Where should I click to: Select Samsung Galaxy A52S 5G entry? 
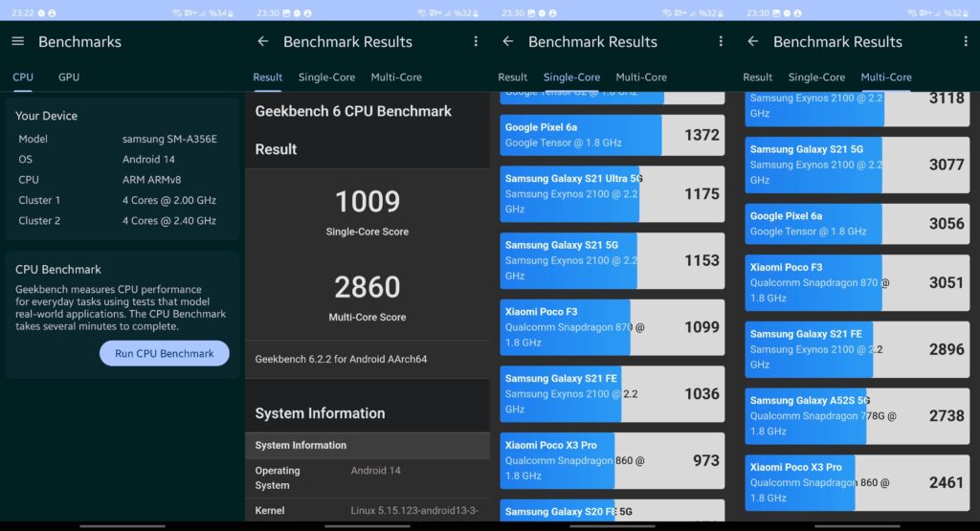(x=857, y=416)
